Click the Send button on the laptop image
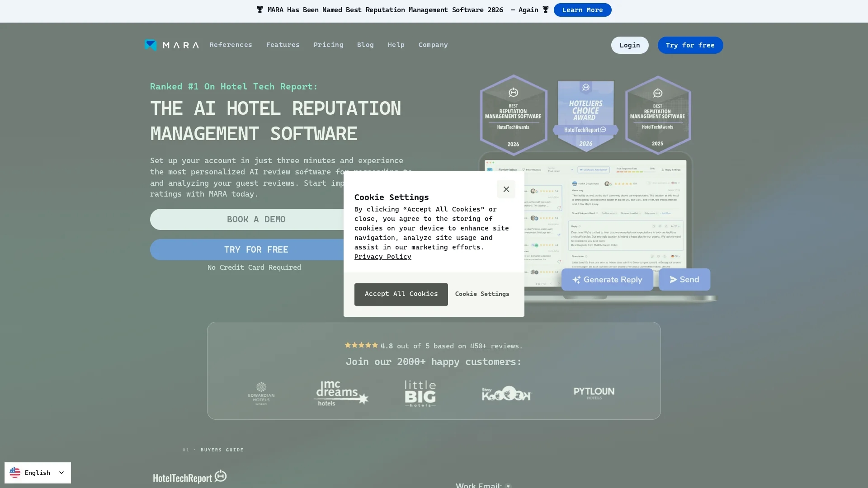 point(684,280)
